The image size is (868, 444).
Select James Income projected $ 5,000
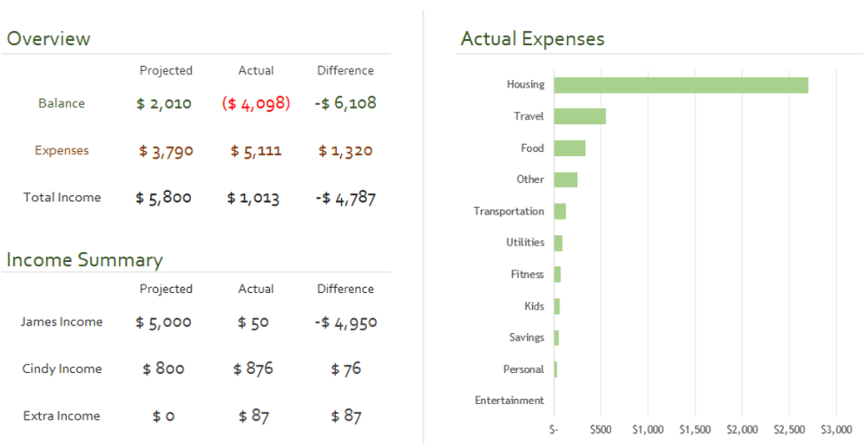point(164,323)
